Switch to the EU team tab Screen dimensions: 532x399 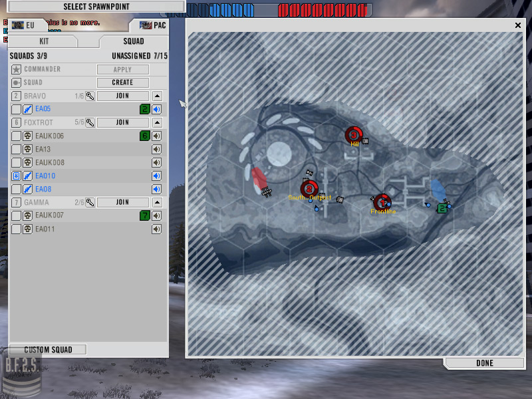coord(27,25)
